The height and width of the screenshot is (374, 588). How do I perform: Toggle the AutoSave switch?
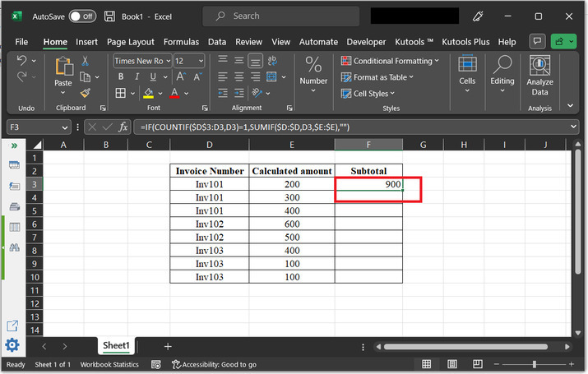81,16
